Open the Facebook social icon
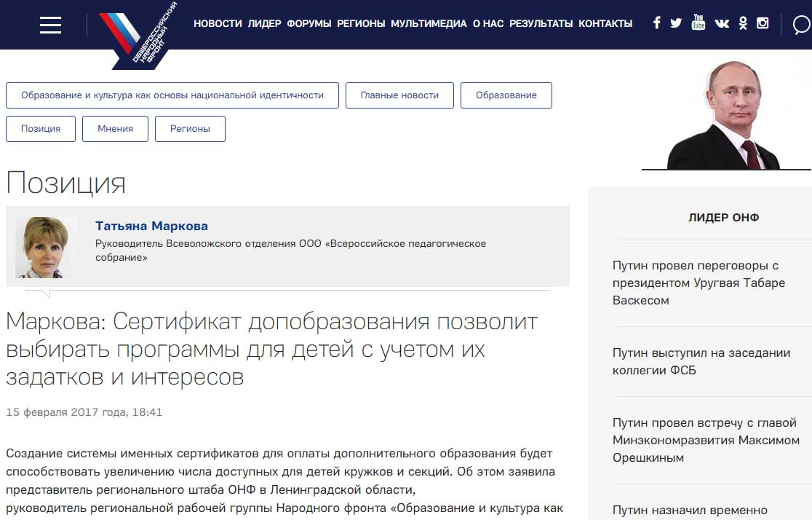Viewport: 812px width, 520px height. pos(656,23)
